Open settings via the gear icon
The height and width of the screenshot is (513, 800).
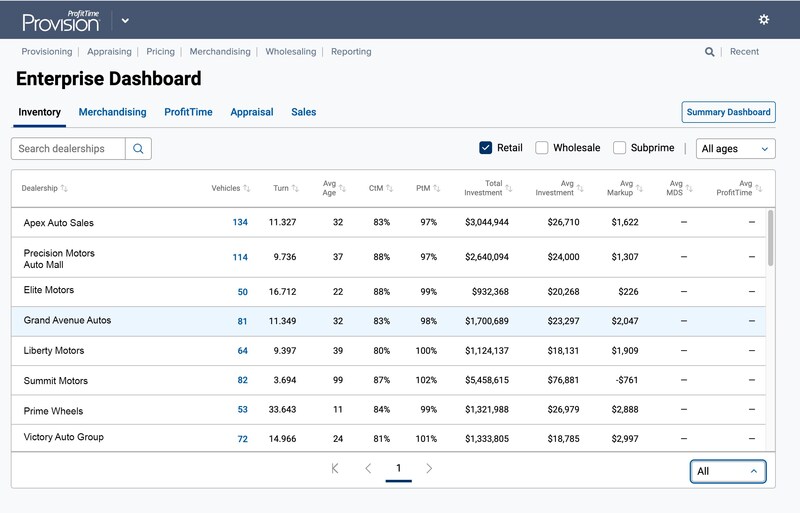pyautogui.click(x=763, y=19)
